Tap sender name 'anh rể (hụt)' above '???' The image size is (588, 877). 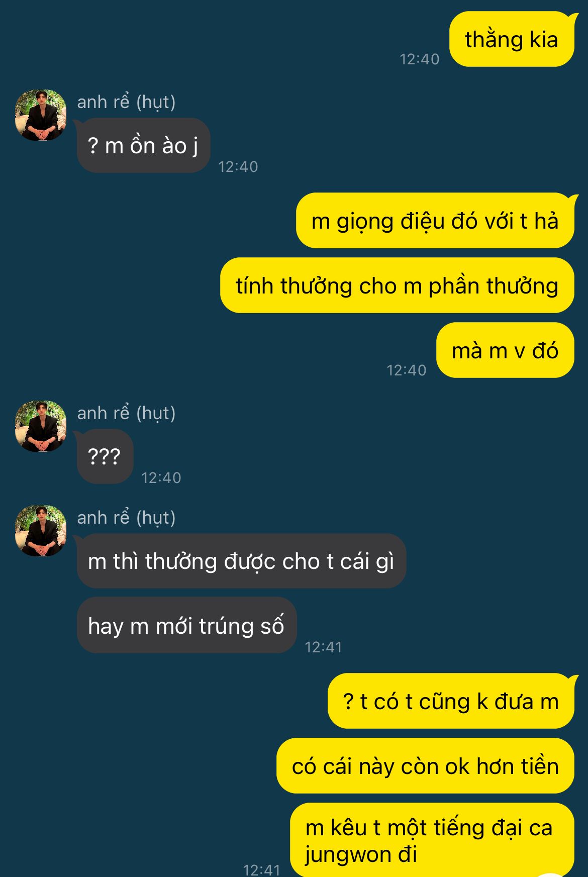[x=126, y=413]
